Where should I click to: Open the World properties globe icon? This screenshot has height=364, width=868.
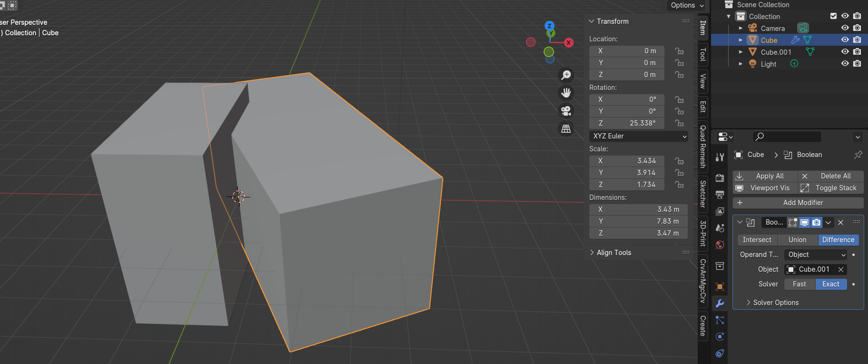(720, 245)
